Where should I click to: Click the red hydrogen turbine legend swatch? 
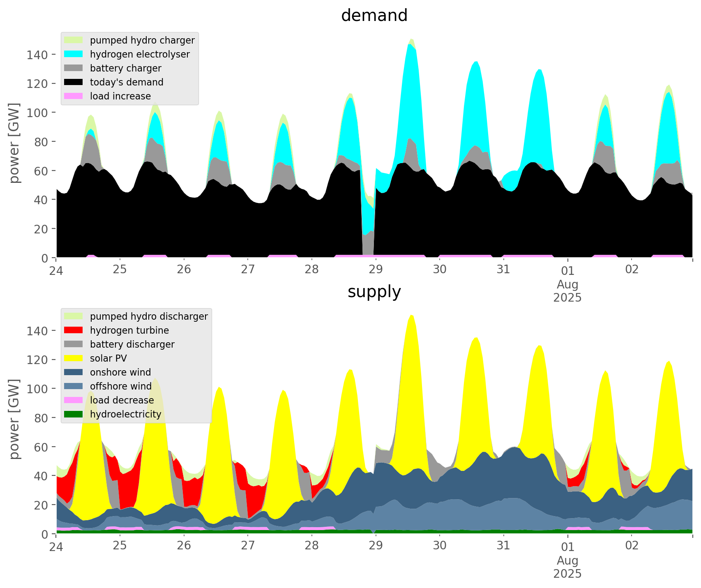tap(74, 330)
